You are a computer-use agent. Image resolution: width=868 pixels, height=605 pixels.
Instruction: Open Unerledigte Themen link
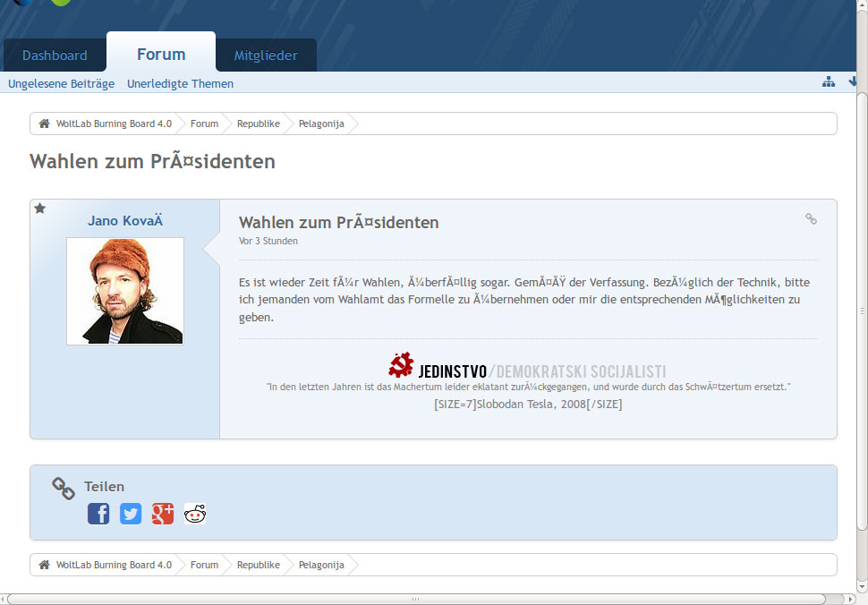pos(180,83)
